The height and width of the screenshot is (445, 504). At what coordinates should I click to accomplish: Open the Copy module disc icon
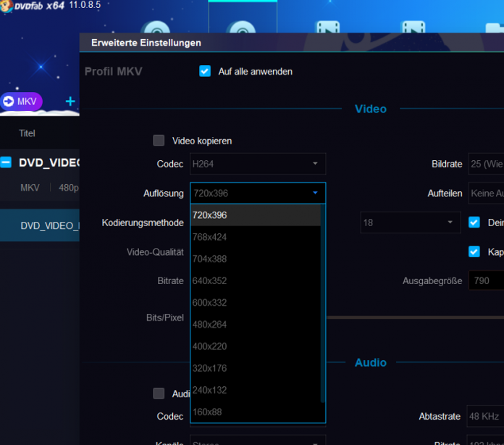click(x=156, y=29)
